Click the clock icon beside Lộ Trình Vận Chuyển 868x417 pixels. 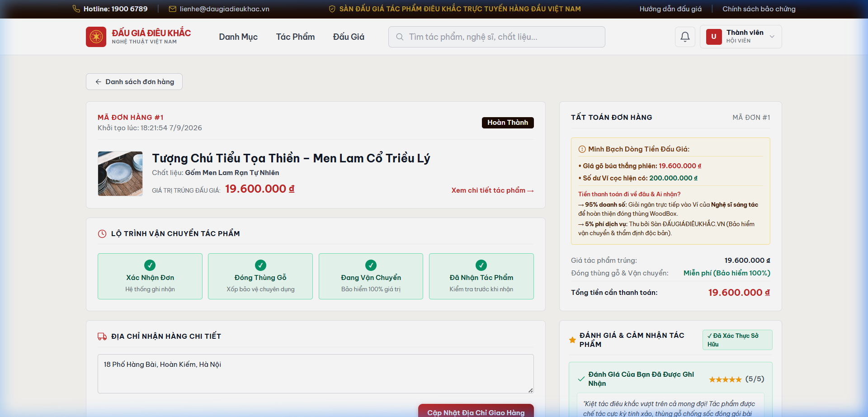(x=102, y=234)
